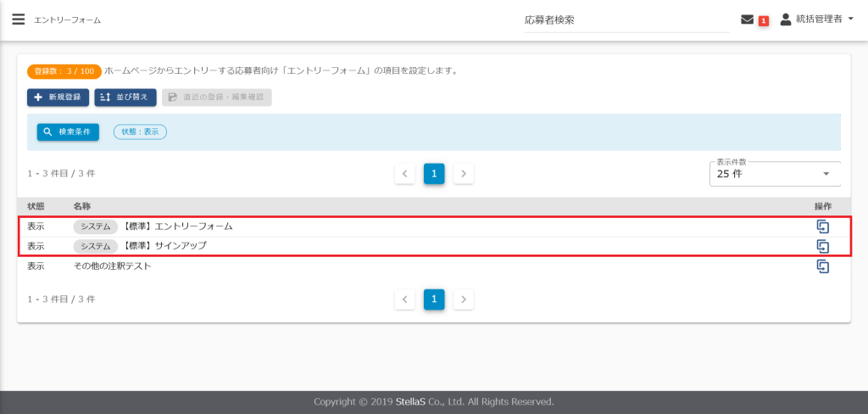Open the hamburger navigation menu
Viewport: 868px width, 414px height.
(18, 20)
